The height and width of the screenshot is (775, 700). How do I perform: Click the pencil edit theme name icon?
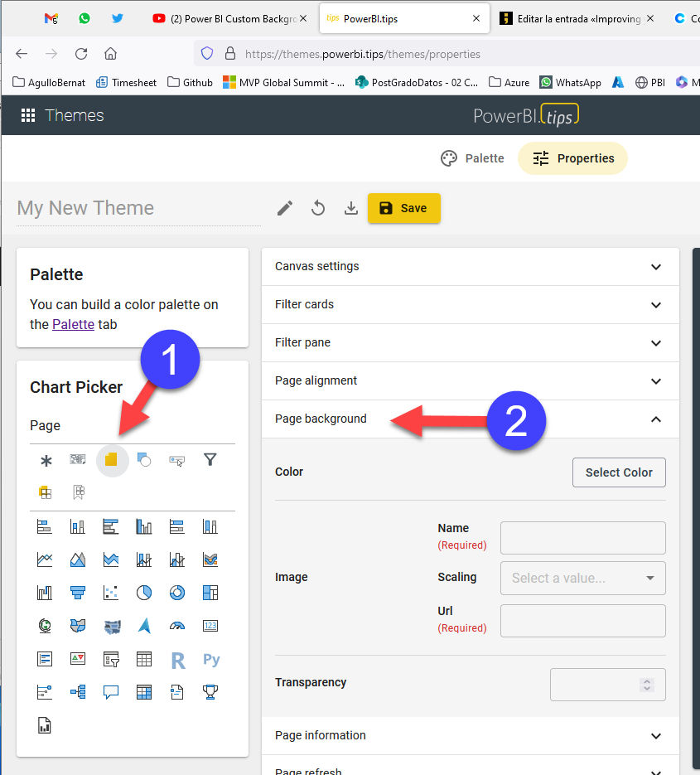click(284, 208)
